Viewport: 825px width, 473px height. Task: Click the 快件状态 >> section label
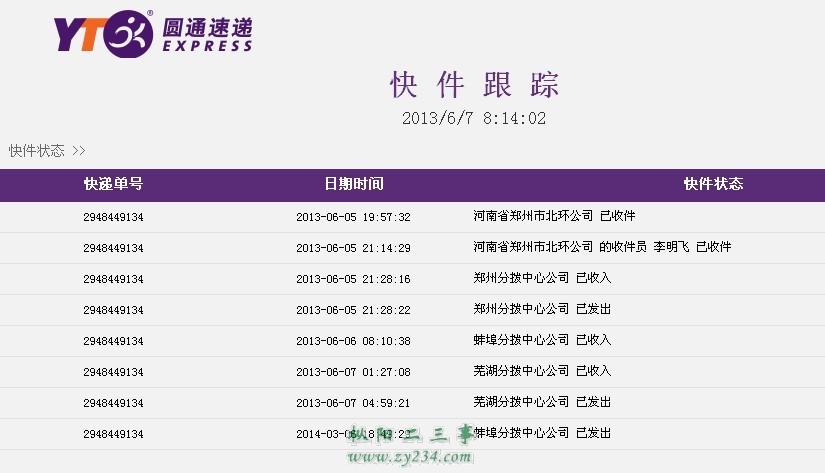[47, 151]
